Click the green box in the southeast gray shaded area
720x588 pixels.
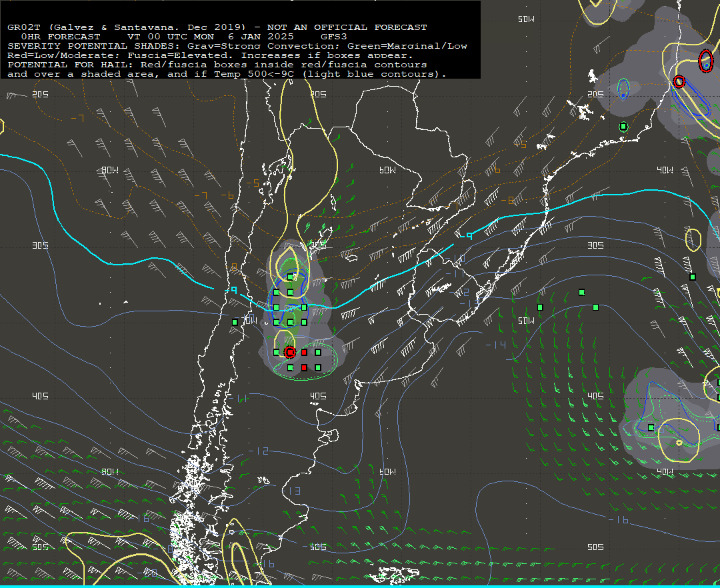(651, 427)
